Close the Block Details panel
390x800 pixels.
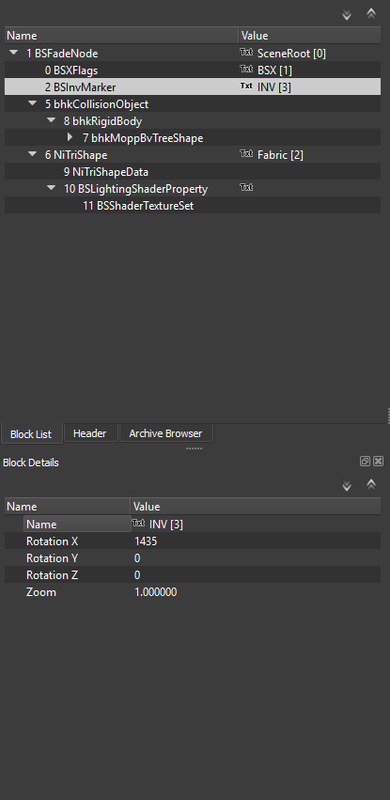tap(378, 461)
